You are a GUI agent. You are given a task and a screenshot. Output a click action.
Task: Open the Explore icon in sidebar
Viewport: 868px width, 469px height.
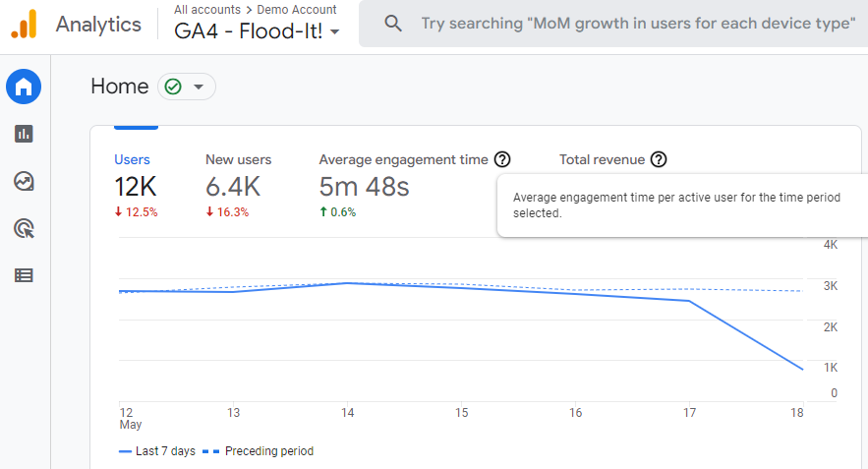pyautogui.click(x=24, y=181)
